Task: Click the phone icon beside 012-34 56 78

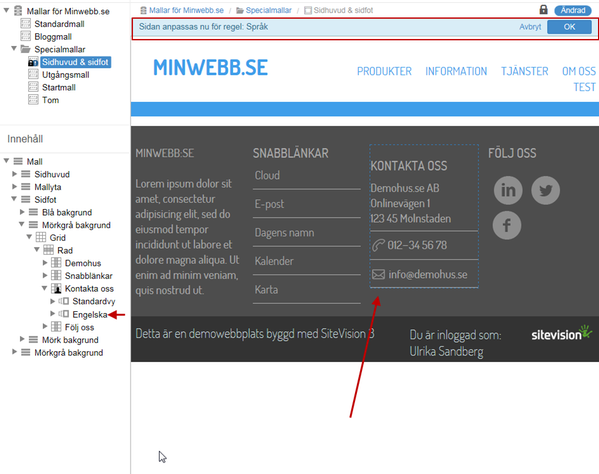Action: click(x=378, y=245)
